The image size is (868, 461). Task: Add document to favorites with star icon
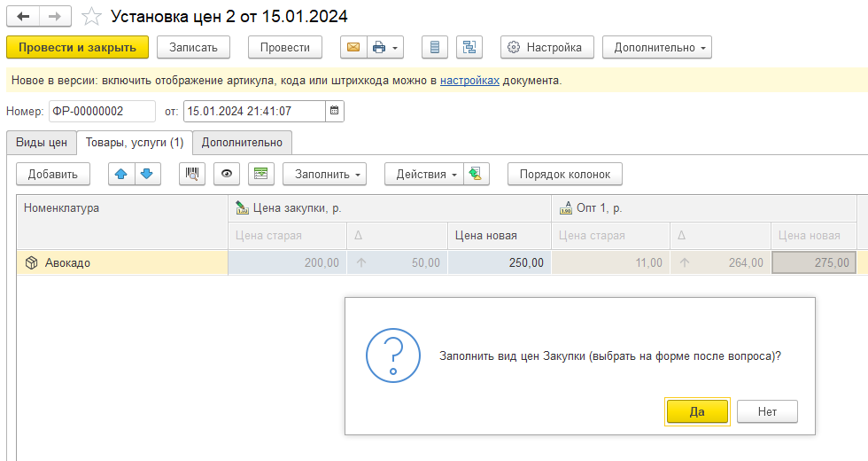tap(91, 17)
